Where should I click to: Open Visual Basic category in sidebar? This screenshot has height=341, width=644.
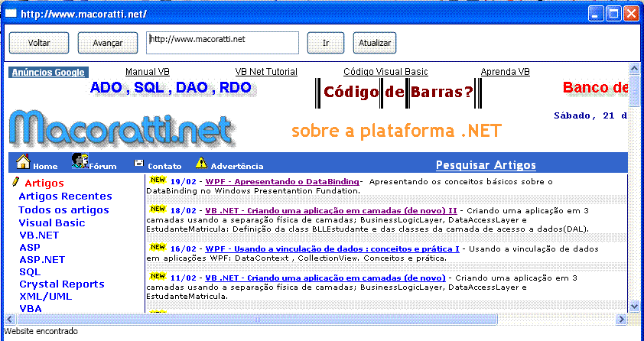click(52, 222)
